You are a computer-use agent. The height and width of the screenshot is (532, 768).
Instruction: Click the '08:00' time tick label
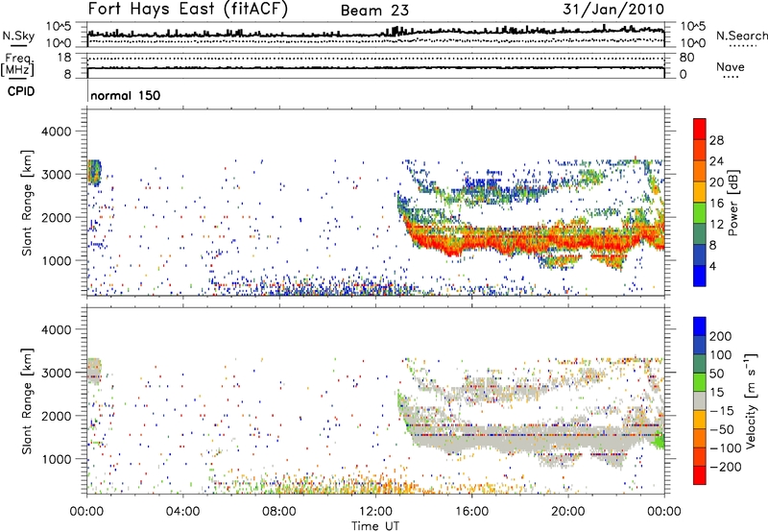tap(279, 512)
